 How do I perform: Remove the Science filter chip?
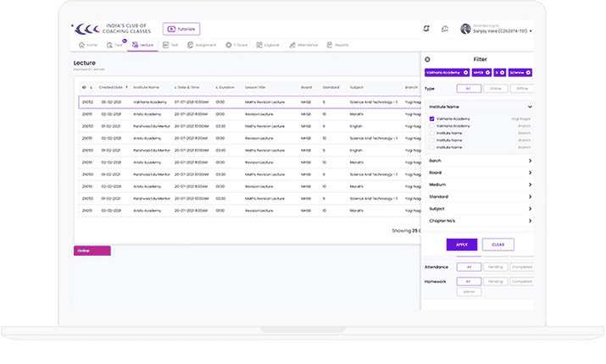tap(528, 73)
